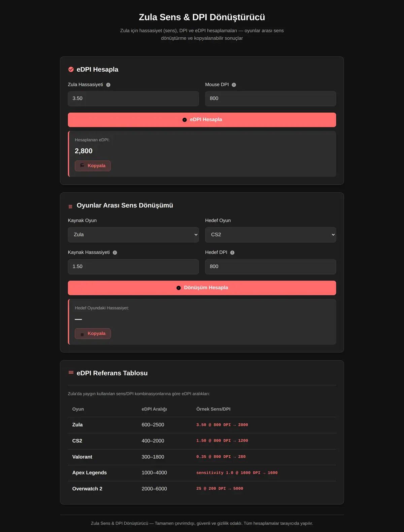Copy the converted sensitivity with the lower Kopyala button
This screenshot has height=532, width=404.
[x=93, y=334]
